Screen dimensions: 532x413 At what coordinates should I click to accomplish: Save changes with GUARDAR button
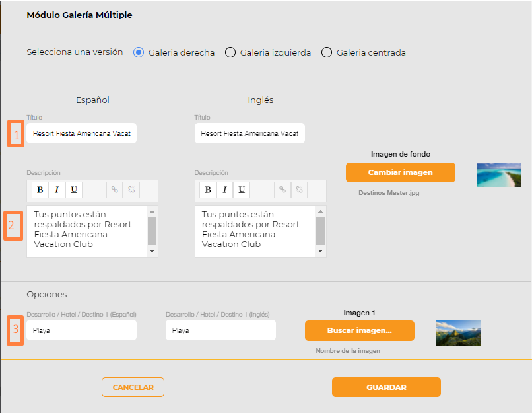[386, 387]
